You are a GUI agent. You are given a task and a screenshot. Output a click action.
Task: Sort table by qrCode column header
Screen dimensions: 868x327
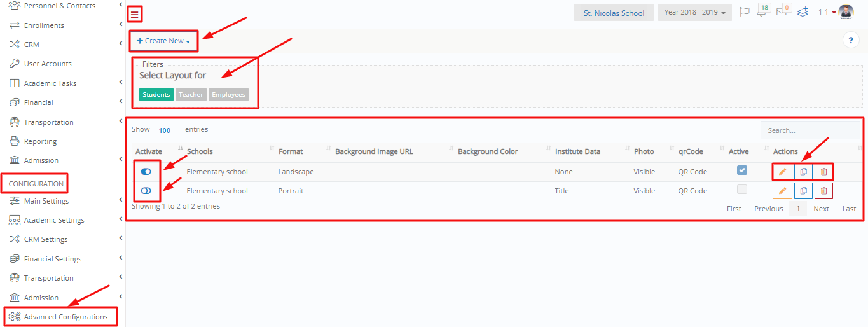coord(691,151)
